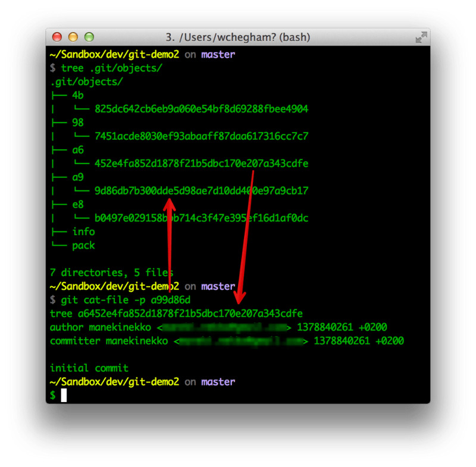Select the 'a6' directory entry

click(78, 150)
